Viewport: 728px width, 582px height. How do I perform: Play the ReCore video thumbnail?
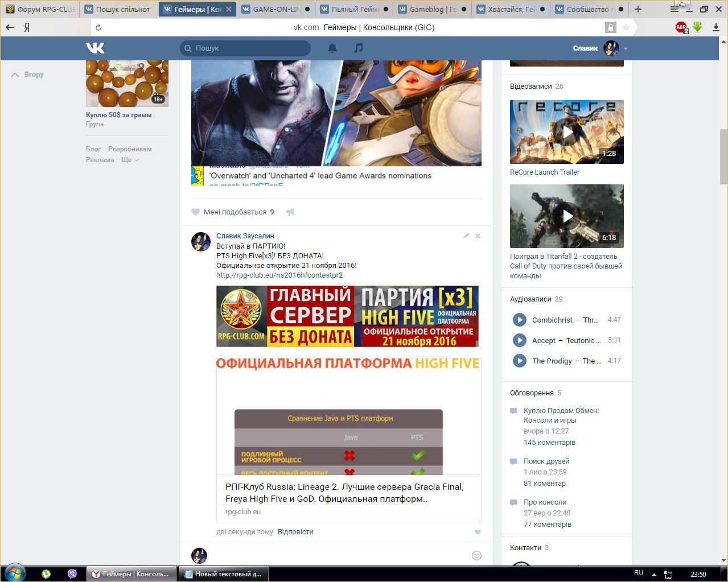click(567, 132)
